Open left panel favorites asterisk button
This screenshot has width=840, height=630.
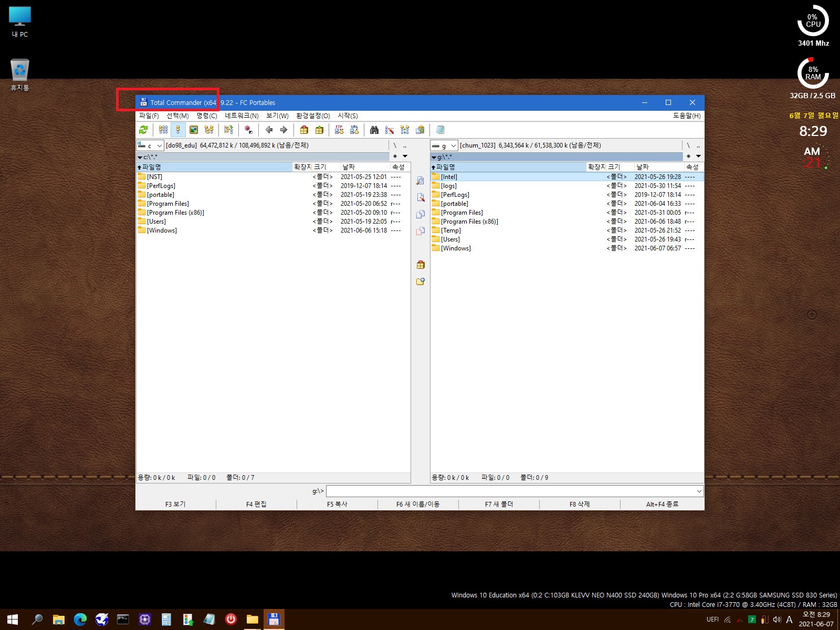[x=395, y=156]
